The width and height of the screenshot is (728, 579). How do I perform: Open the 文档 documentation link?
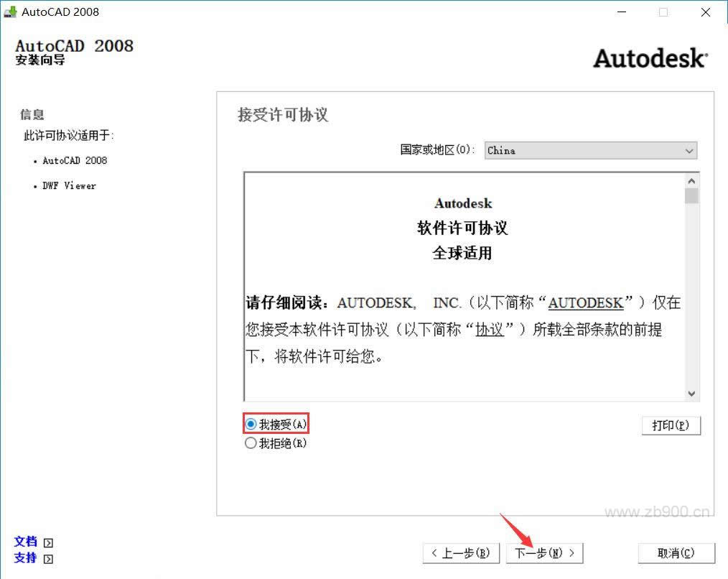coord(26,542)
